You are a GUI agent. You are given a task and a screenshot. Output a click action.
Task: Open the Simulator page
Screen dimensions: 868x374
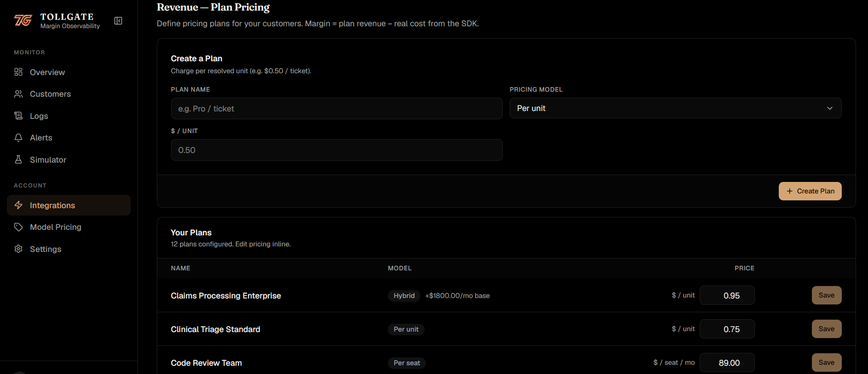(69, 160)
